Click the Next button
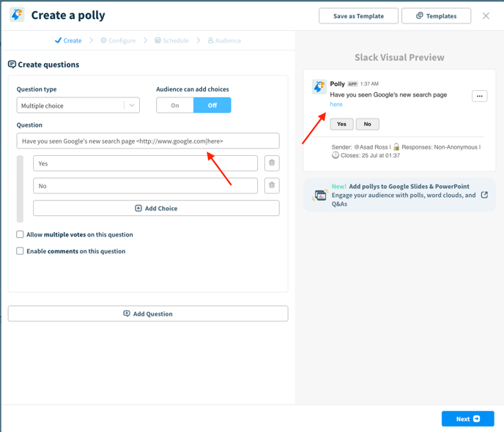 pyautogui.click(x=467, y=419)
